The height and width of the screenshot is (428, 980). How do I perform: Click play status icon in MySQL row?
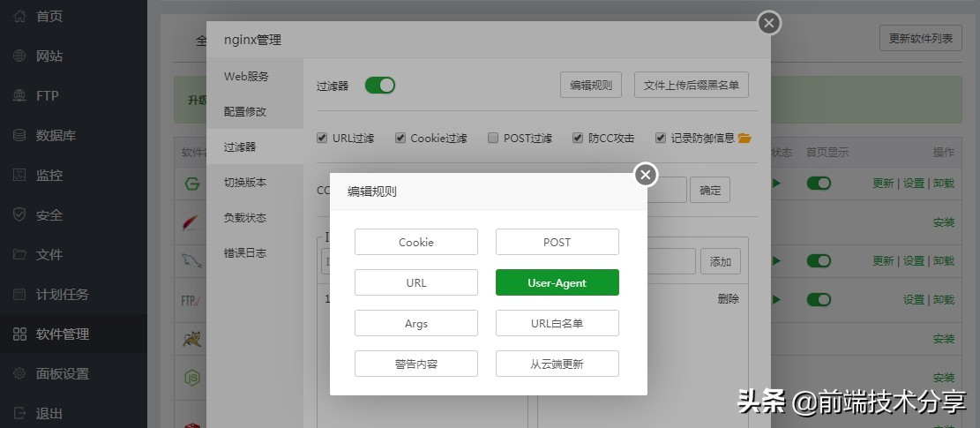(x=776, y=260)
